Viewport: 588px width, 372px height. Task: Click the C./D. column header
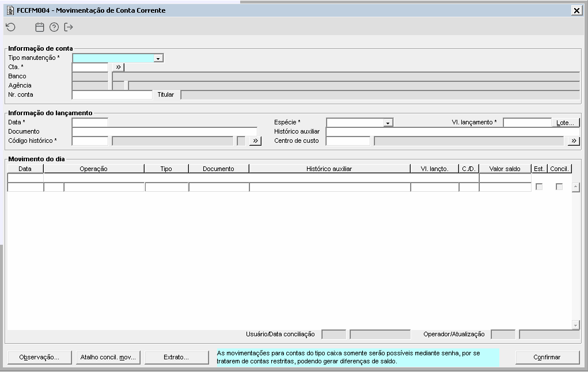(469, 169)
